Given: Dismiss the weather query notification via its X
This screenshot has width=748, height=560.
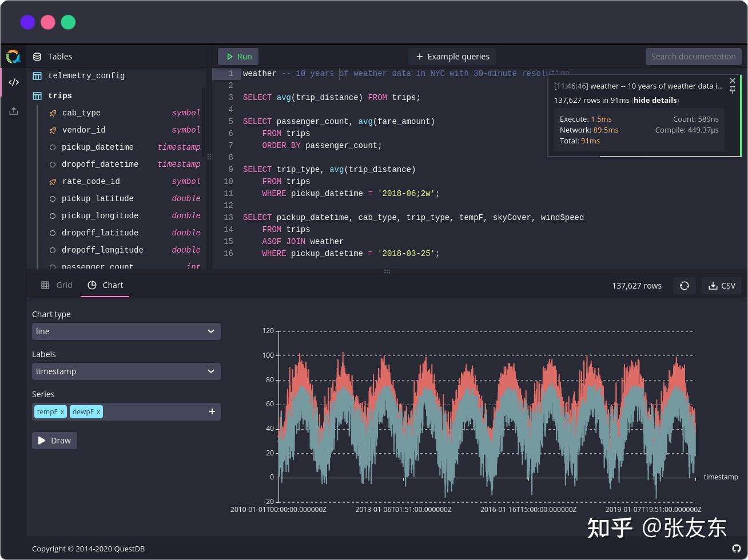Looking at the screenshot, I should pos(733,81).
